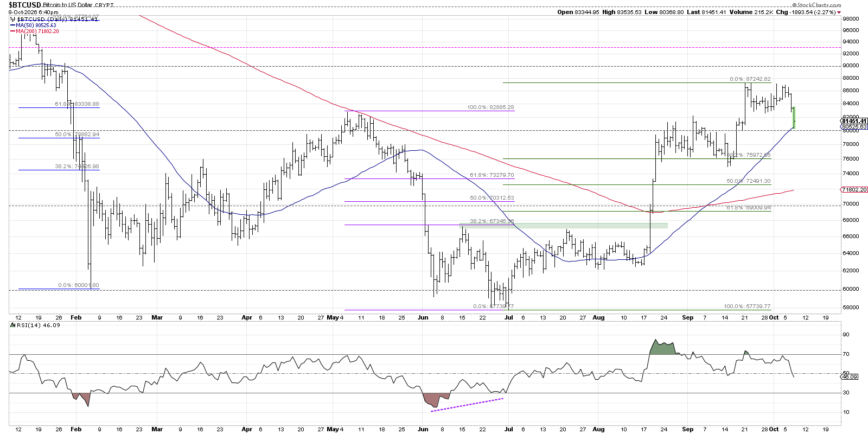Click the Aug label on bottom date axis
The width and height of the screenshot is (868, 434).
[x=598, y=429]
